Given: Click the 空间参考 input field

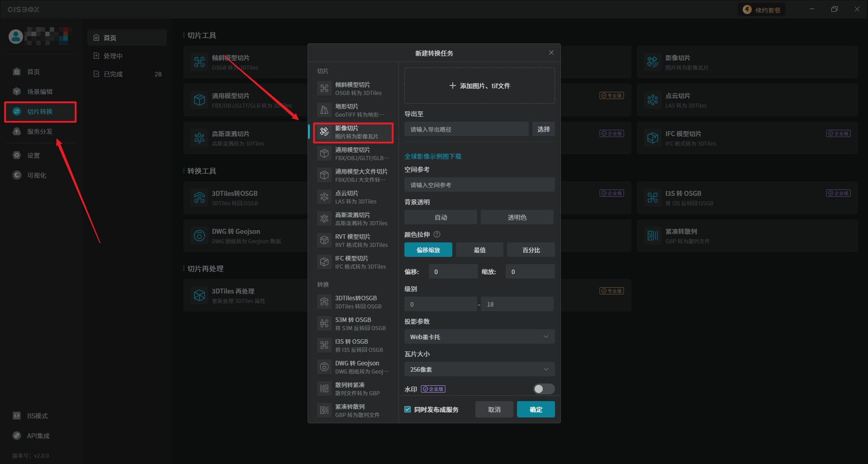Looking at the screenshot, I should [479, 185].
